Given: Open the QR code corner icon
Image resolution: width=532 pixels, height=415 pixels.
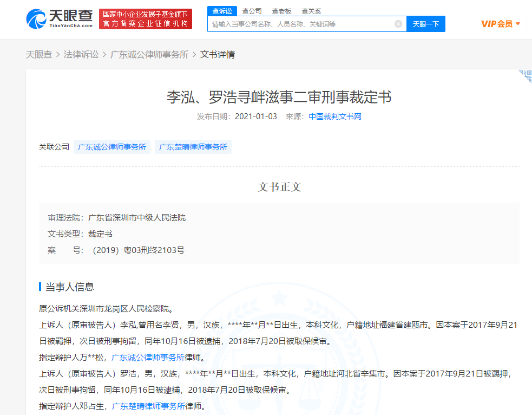Looking at the screenshot, I should 526,76.
